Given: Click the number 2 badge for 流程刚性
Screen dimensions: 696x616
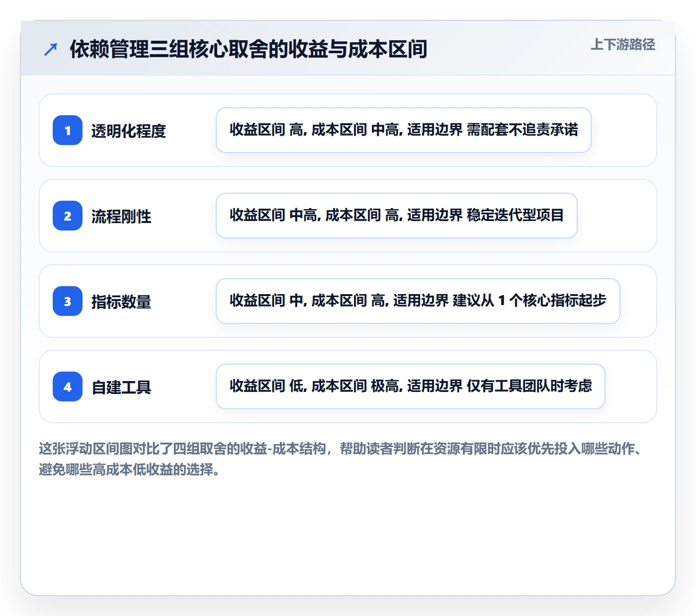Looking at the screenshot, I should (68, 216).
